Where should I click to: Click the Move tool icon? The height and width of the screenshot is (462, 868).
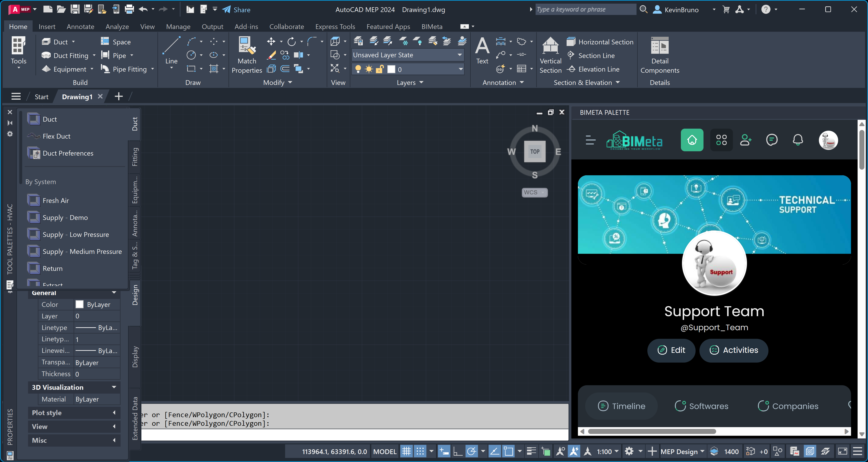click(x=271, y=41)
